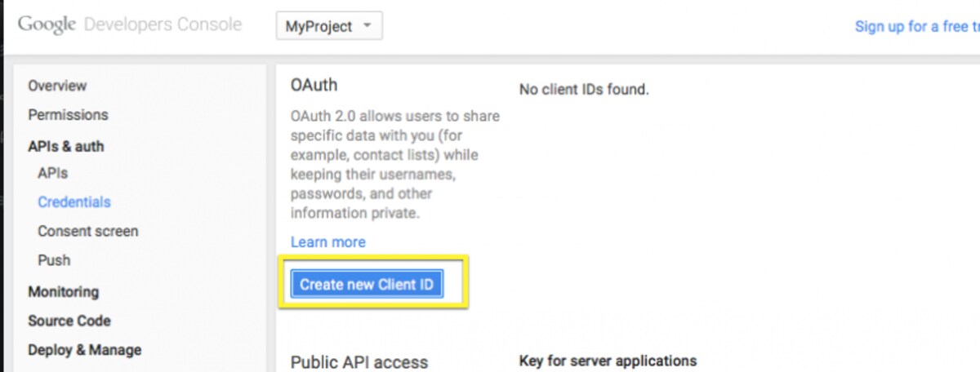Click the Learn more link under OAuth
Image resolution: width=980 pixels, height=372 pixels.
[x=328, y=242]
